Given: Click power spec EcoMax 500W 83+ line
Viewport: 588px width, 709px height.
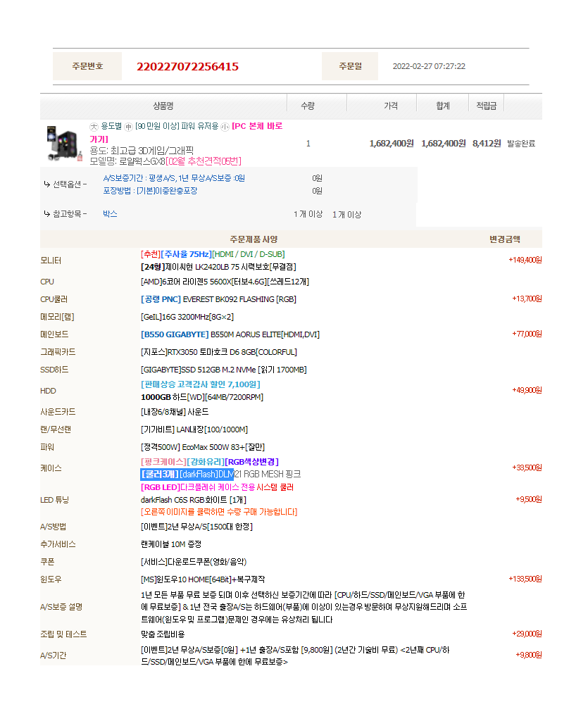Looking at the screenshot, I should pyautogui.click(x=203, y=447).
